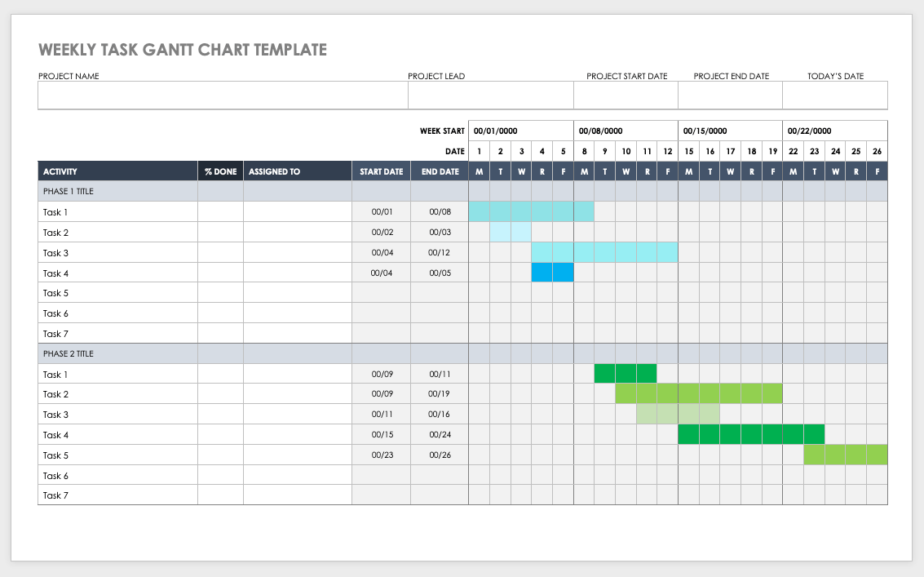Click the WEEKLY TASK GANTT CHART TEMPLATE title
This screenshot has height=577, width=924.
click(x=183, y=50)
